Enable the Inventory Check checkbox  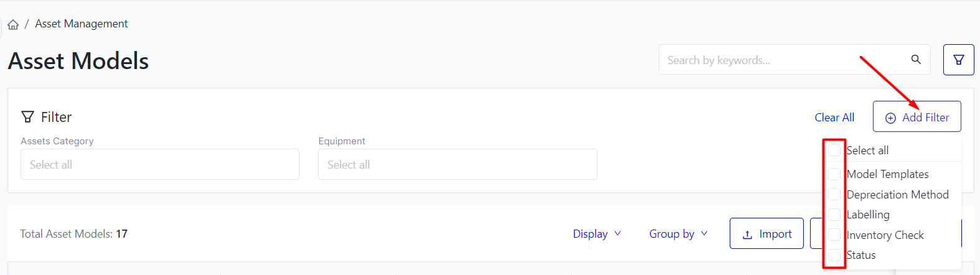tap(834, 235)
